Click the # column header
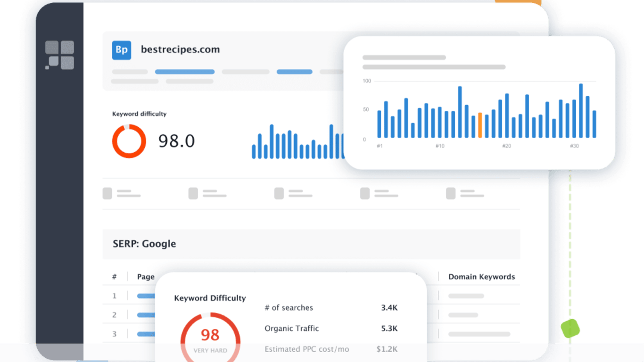644x362 pixels. (x=114, y=277)
